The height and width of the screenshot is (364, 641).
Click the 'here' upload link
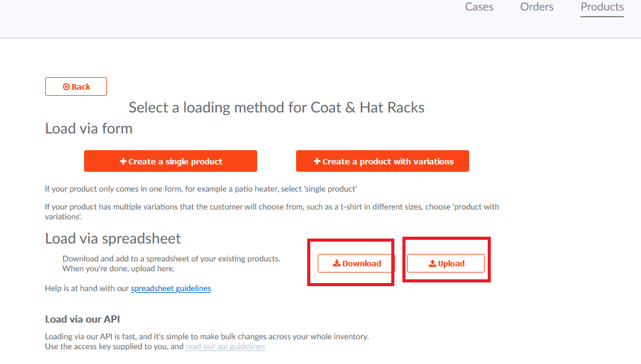(165, 268)
